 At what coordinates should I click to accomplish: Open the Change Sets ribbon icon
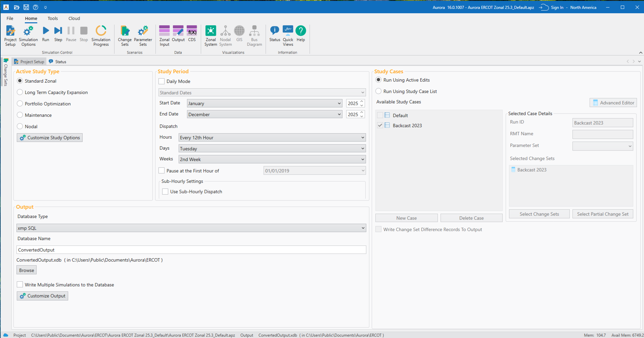click(x=125, y=36)
